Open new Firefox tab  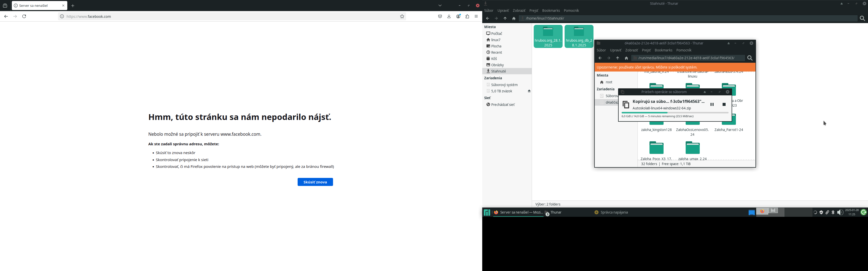click(x=73, y=6)
